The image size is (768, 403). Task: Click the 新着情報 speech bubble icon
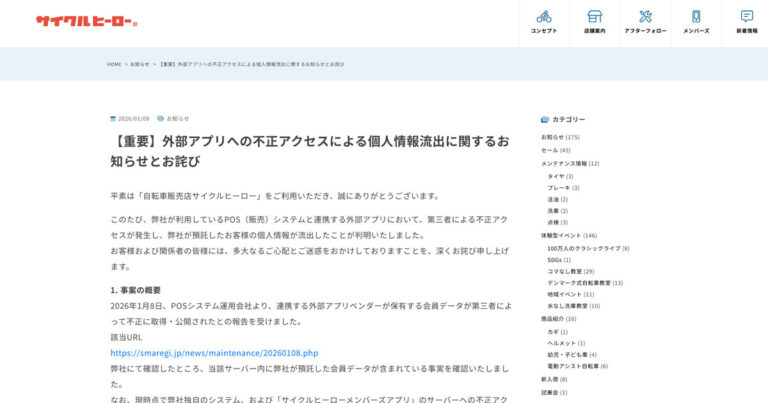[747, 17]
